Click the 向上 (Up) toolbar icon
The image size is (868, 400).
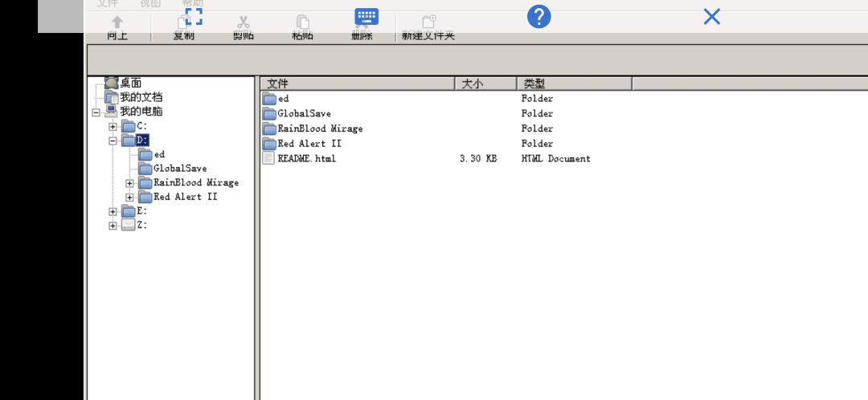click(117, 23)
